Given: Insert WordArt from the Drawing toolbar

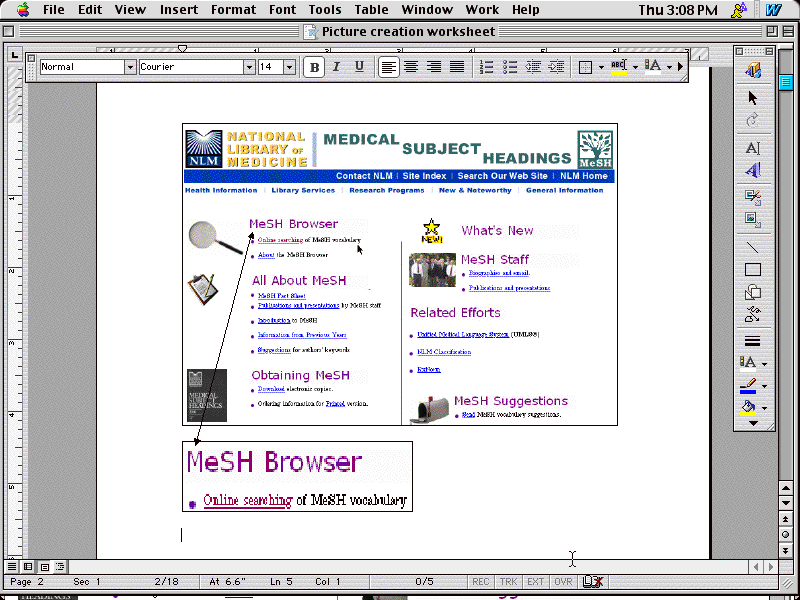Looking at the screenshot, I should (753, 170).
